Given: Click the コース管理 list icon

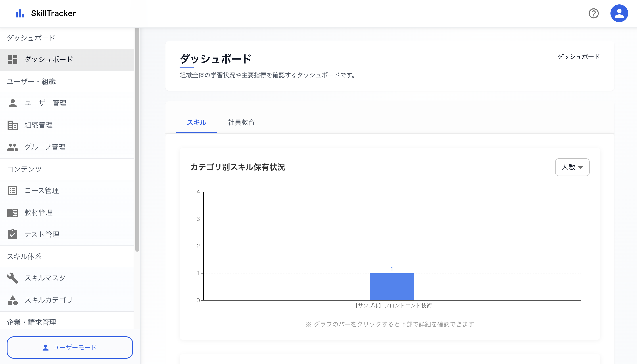Looking at the screenshot, I should (x=13, y=191).
